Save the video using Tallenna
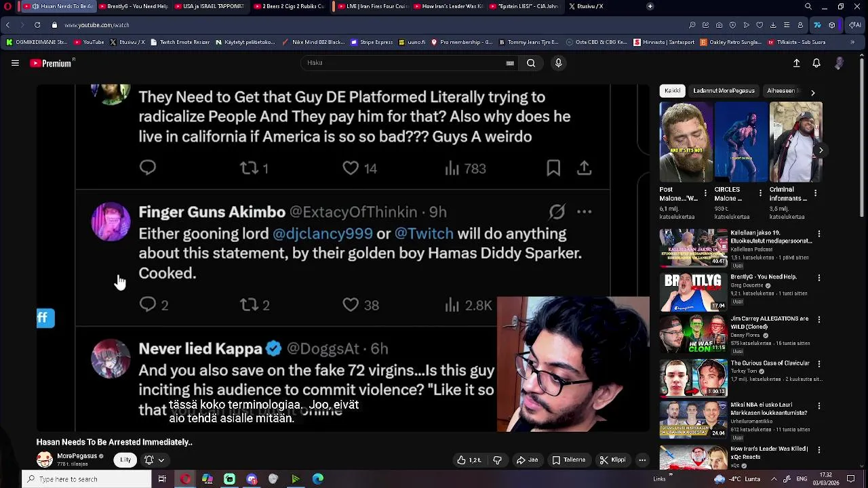868x488 pixels. click(x=568, y=460)
